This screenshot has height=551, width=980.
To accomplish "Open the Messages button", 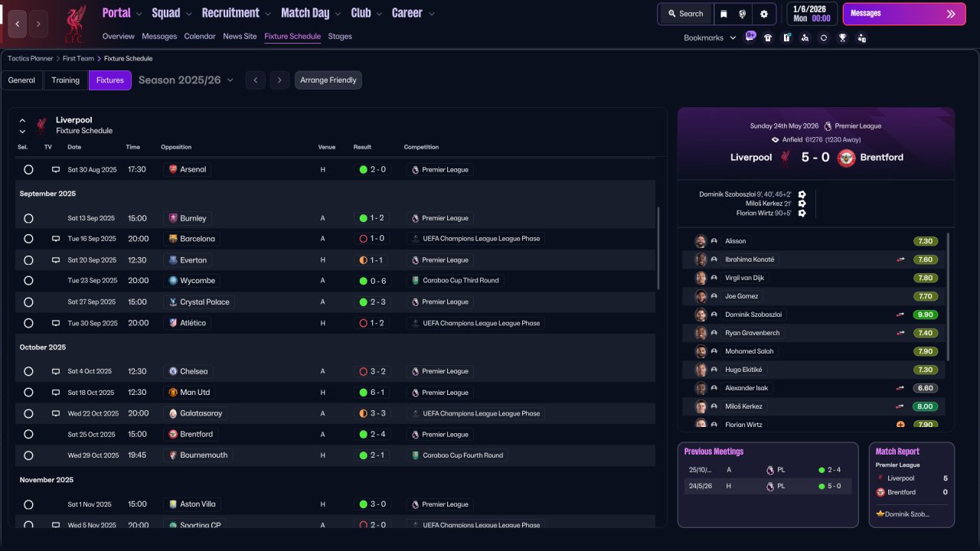I will pyautogui.click(x=904, y=14).
